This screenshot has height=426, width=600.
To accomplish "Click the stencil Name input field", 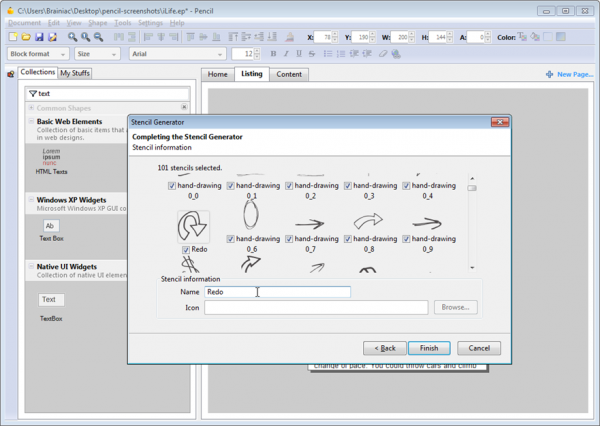I will (277, 292).
